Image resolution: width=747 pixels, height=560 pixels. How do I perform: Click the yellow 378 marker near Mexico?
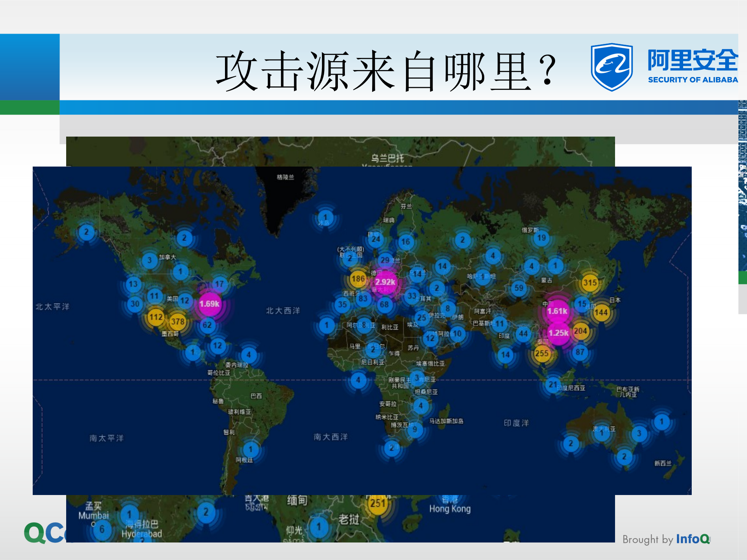[x=177, y=321]
